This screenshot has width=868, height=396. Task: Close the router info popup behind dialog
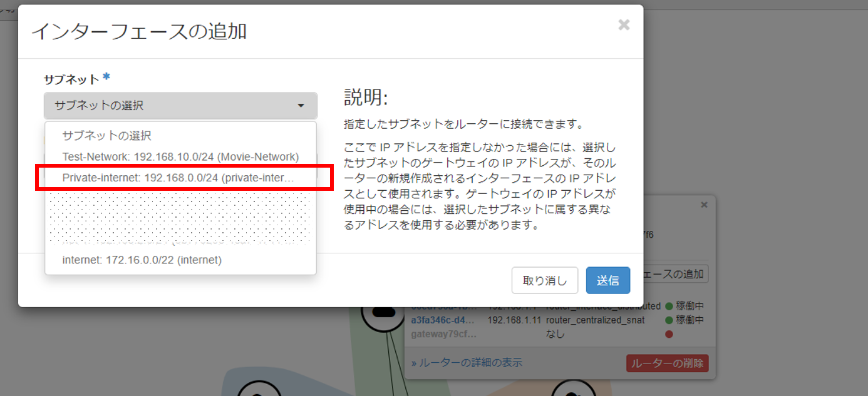(704, 205)
